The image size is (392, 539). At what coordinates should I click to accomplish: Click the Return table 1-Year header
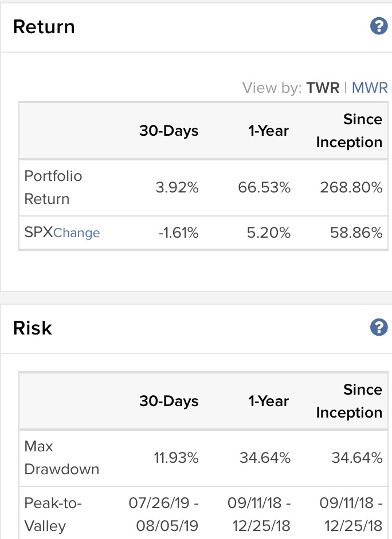269,131
